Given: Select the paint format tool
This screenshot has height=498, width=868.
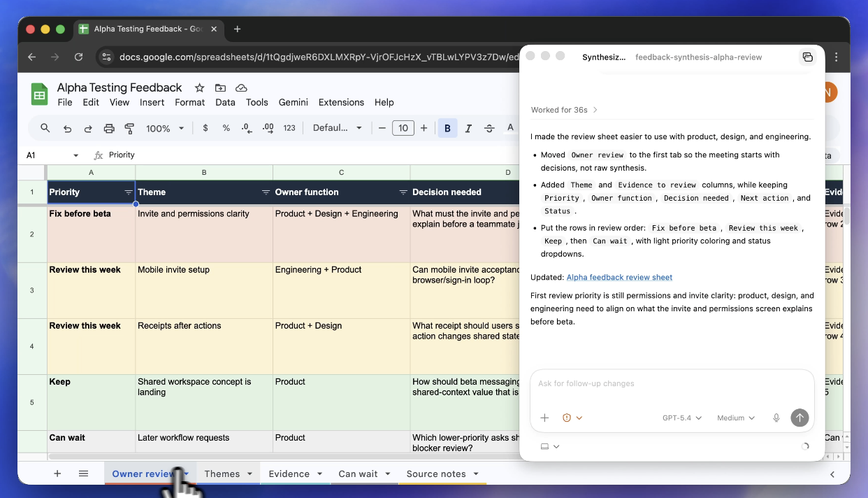Looking at the screenshot, I should tap(129, 128).
